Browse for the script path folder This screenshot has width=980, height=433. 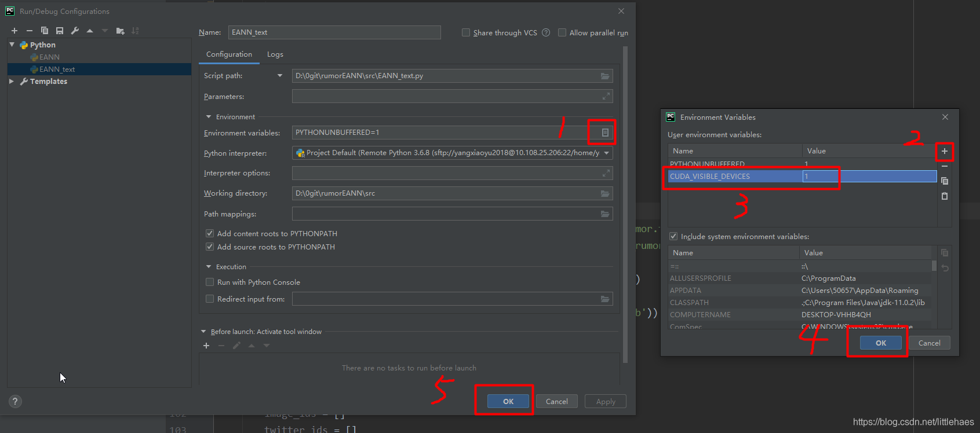point(605,76)
